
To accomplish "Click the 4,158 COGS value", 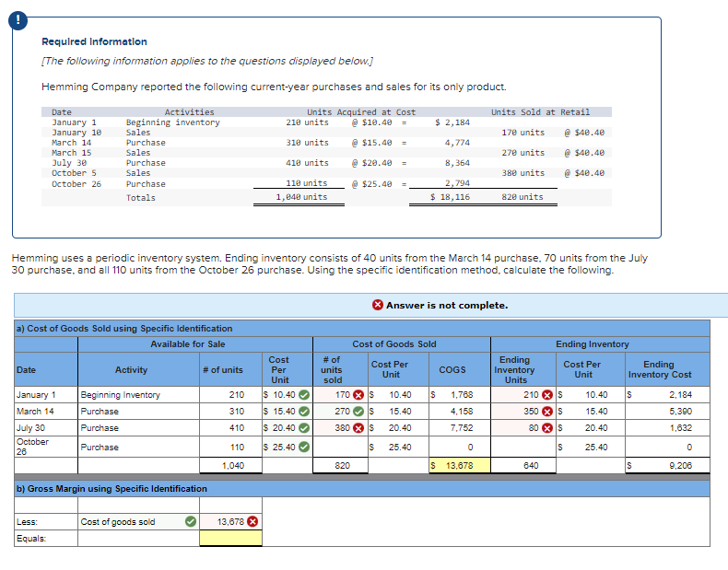I will click(460, 412).
